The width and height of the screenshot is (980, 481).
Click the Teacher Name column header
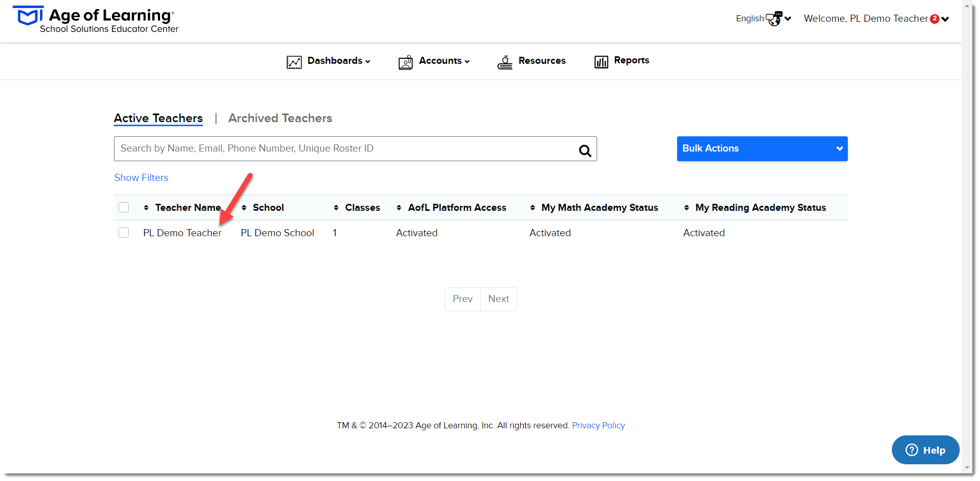(x=188, y=207)
